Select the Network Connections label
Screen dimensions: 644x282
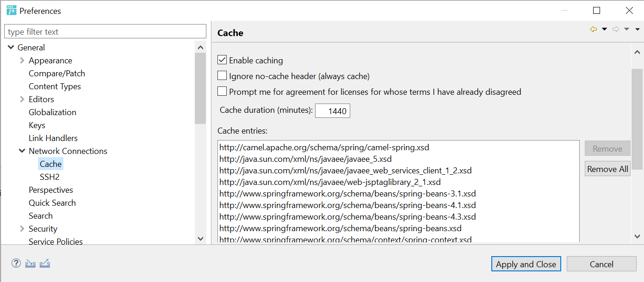pos(68,151)
